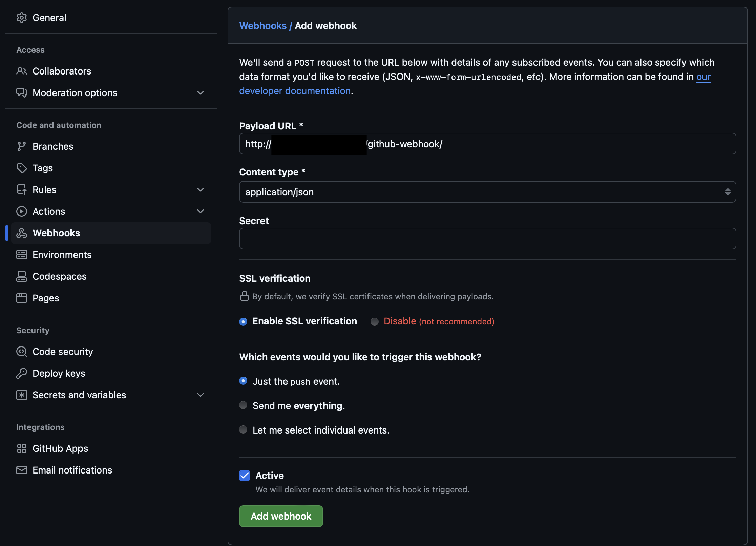756x546 pixels.
Task: Expand the Secrets and variables section
Action: click(x=201, y=395)
